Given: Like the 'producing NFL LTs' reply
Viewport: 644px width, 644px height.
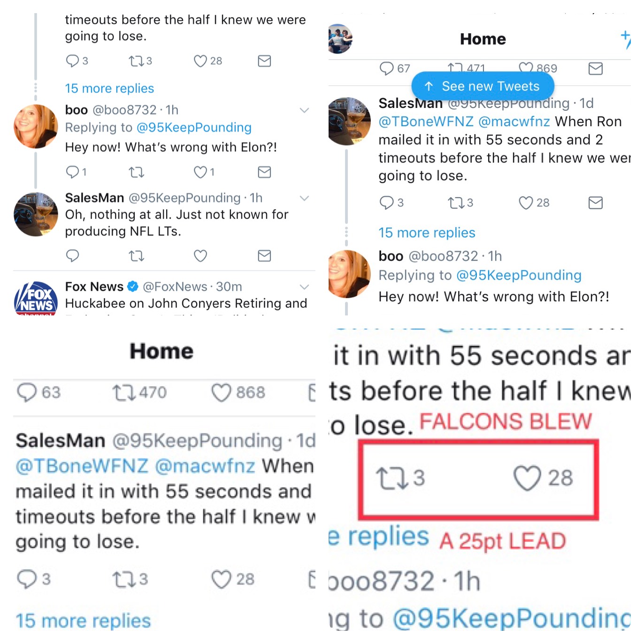Looking at the screenshot, I should click(x=200, y=256).
